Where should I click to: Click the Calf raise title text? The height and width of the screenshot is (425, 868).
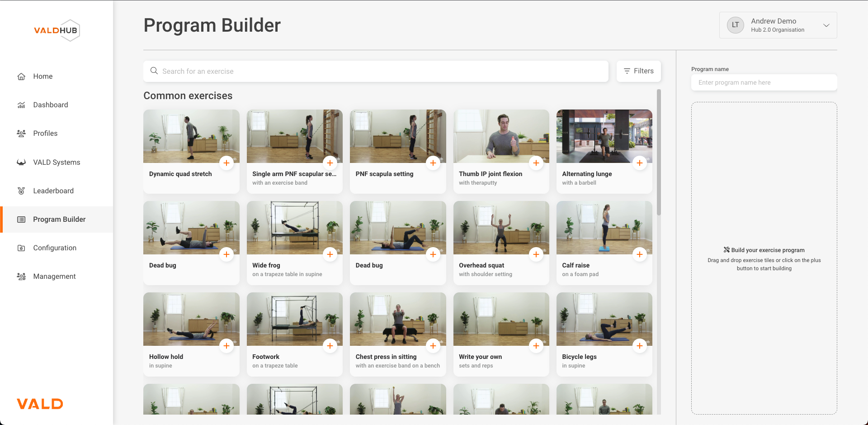point(576,266)
